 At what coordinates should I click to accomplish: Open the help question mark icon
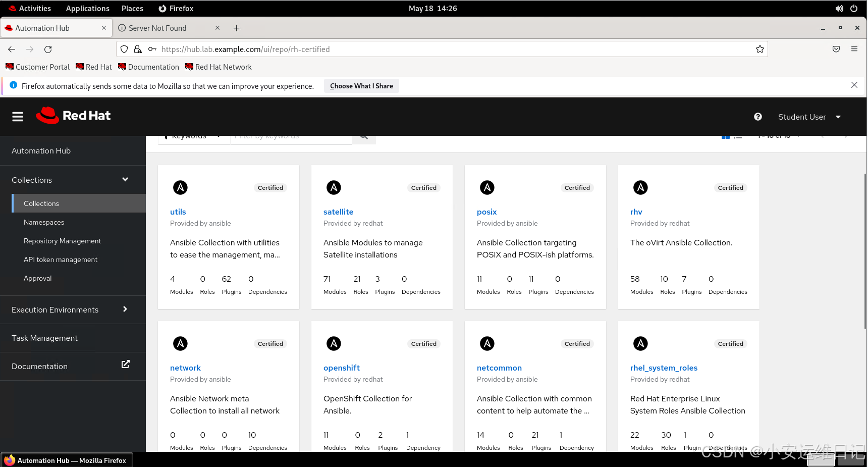coord(758,117)
